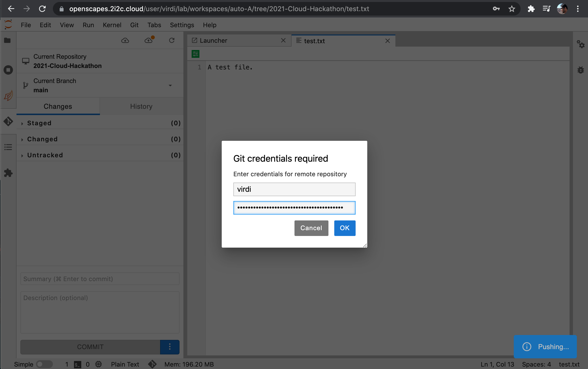The width and height of the screenshot is (588, 369).
Task: Open the Extension Manager puzzle icon
Action: point(8,173)
